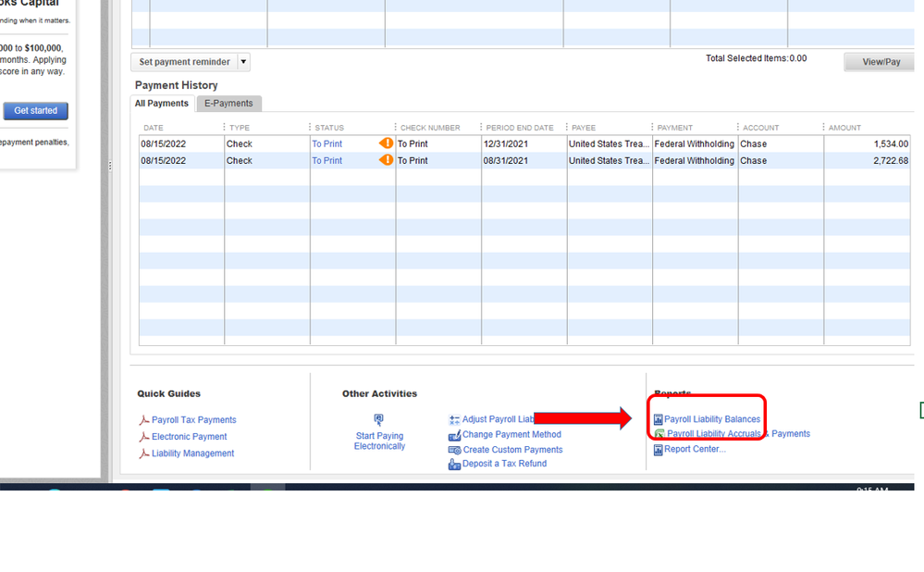Click To Print status for the 08/31/2021 payment

[327, 160]
